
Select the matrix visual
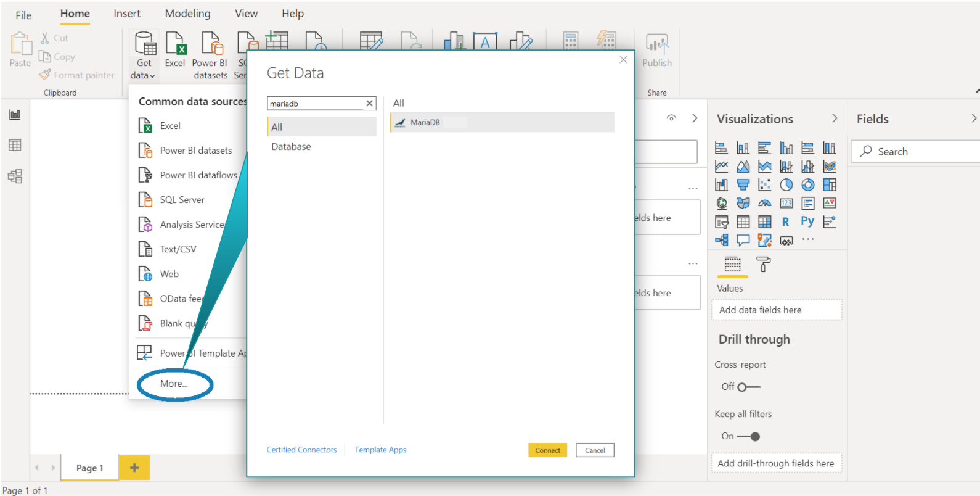(765, 222)
